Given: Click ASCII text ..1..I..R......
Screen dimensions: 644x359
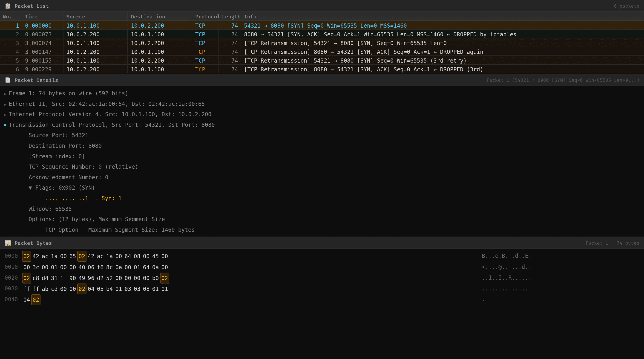Looking at the screenshot, I should [506, 278].
